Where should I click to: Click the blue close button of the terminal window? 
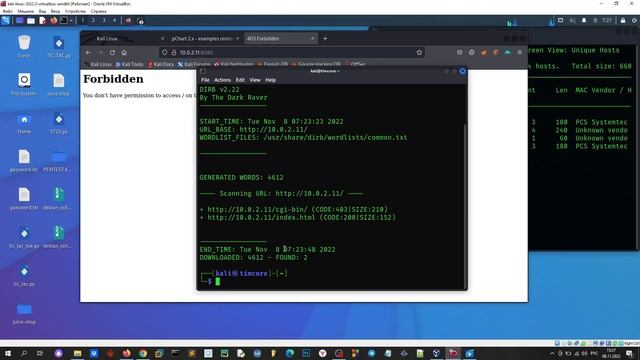click(462, 71)
